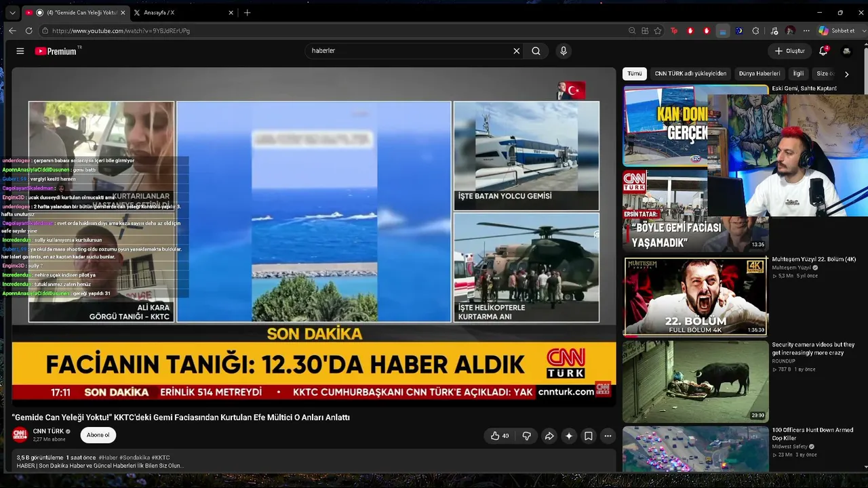The width and height of the screenshot is (868, 488).
Task: Click the #KKTC hashtag
Action: point(161,457)
